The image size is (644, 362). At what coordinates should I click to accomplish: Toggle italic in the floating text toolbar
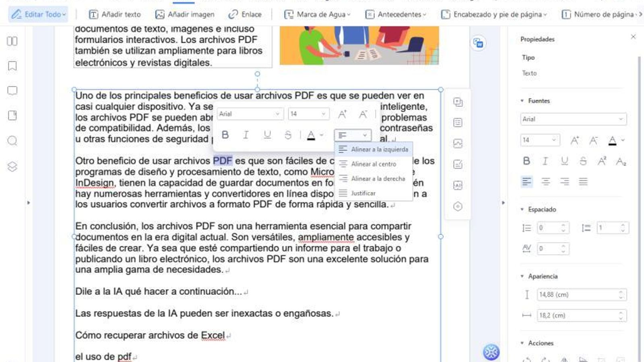tap(246, 135)
